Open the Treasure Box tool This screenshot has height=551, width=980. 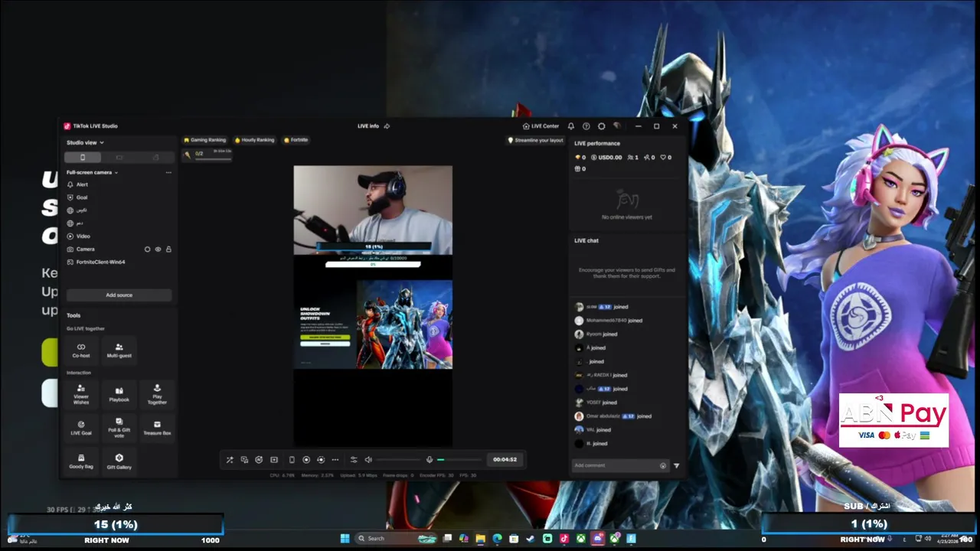pyautogui.click(x=157, y=428)
